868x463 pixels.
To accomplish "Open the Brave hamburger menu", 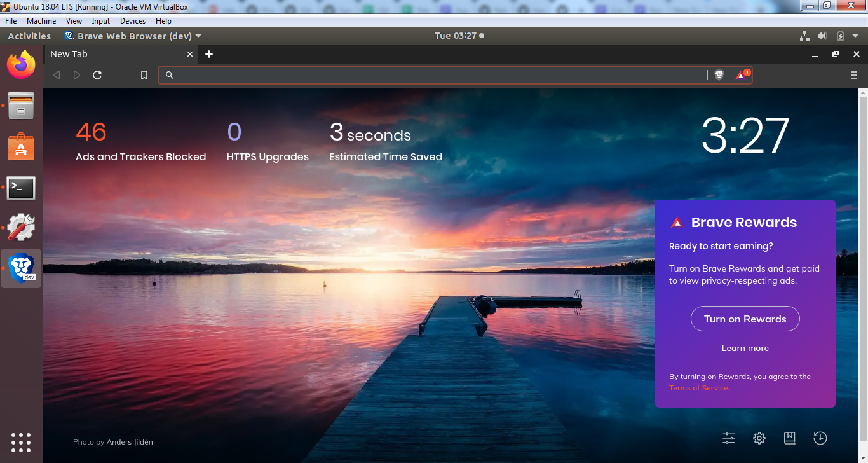I will click(854, 75).
